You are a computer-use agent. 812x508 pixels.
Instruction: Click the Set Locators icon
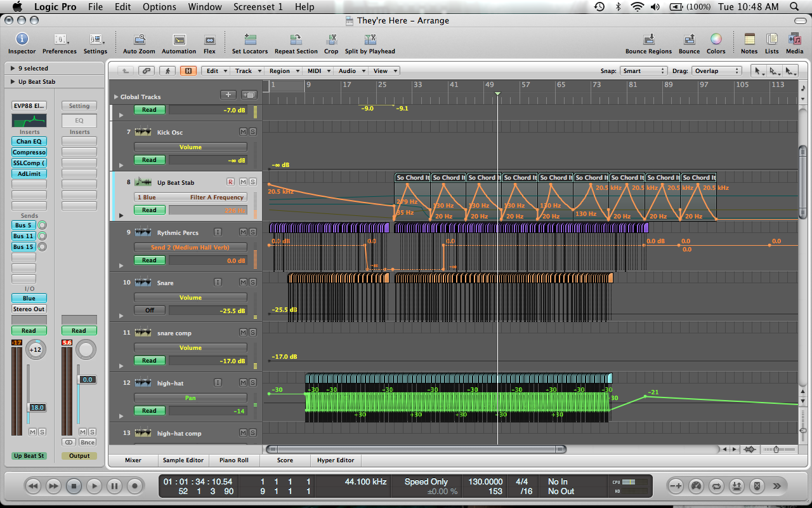(x=250, y=39)
